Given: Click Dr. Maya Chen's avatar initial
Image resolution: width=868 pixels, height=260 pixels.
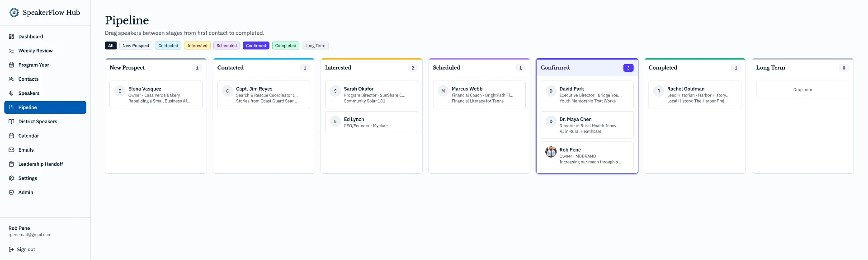Looking at the screenshot, I should (x=551, y=121).
